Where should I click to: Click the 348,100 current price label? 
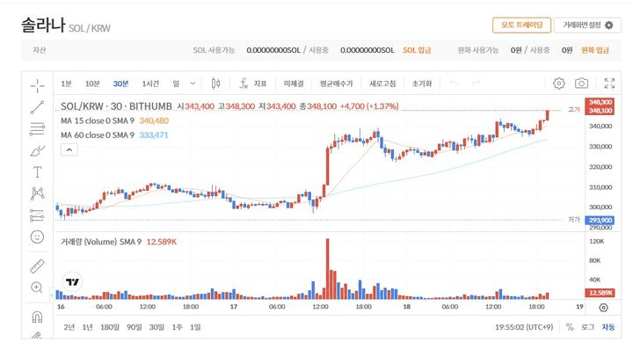click(600, 111)
